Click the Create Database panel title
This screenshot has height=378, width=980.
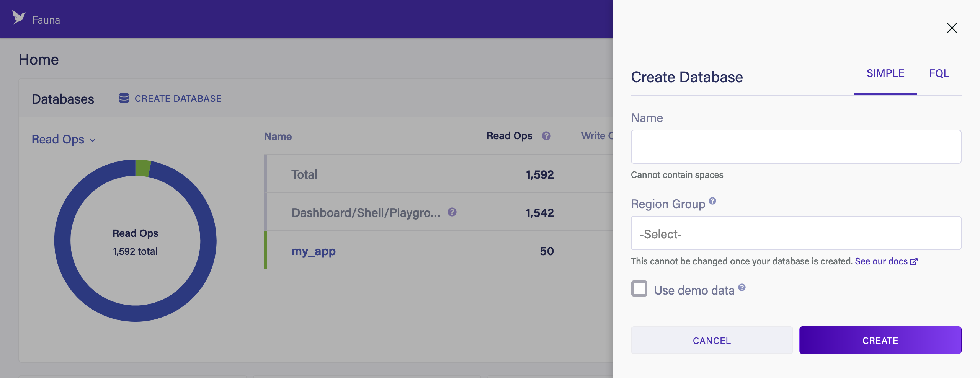point(687,77)
